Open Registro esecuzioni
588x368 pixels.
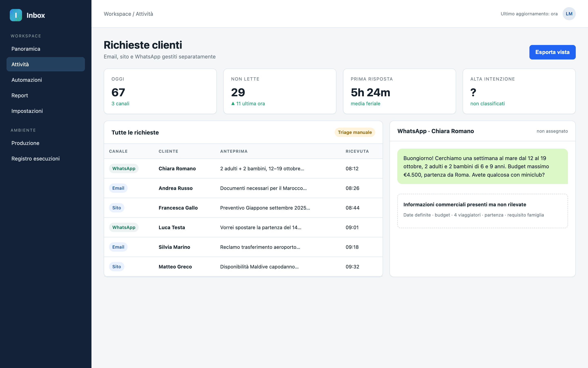coord(46,159)
